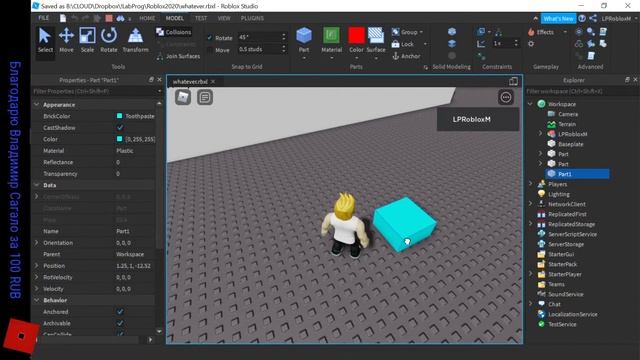Toggle the CastShadow checkbox
This screenshot has height=360, width=640.
pos(120,128)
